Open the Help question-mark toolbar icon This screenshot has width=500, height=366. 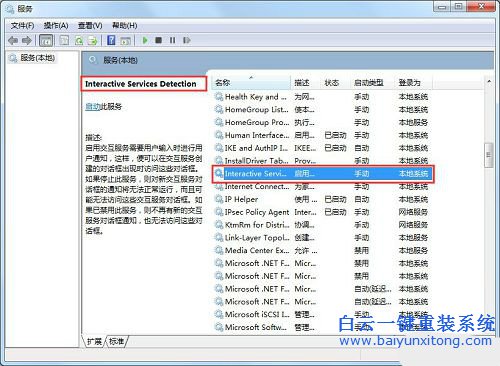pyautogui.click(x=111, y=40)
